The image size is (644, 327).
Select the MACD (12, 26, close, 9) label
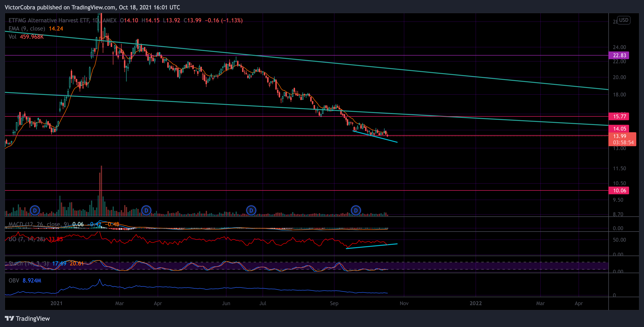point(39,224)
